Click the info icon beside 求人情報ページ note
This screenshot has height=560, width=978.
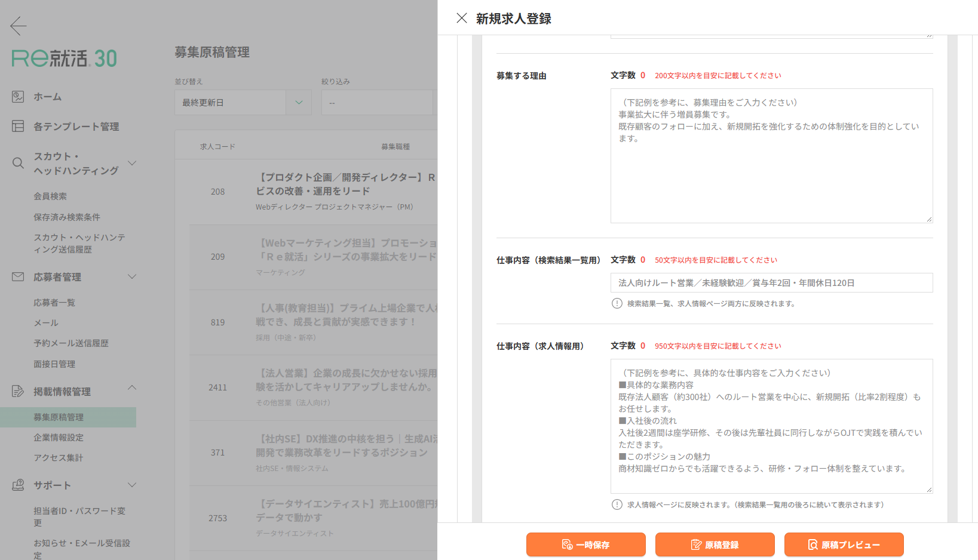click(617, 504)
